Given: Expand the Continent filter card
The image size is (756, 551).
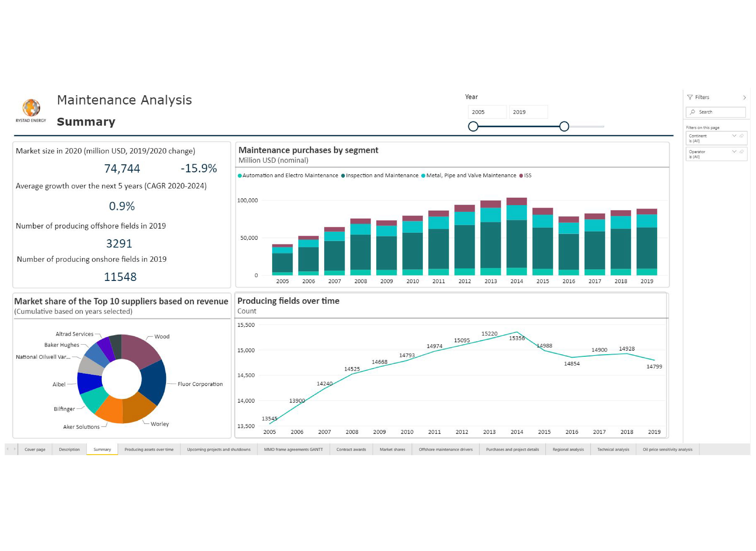Looking at the screenshot, I should pos(734,136).
